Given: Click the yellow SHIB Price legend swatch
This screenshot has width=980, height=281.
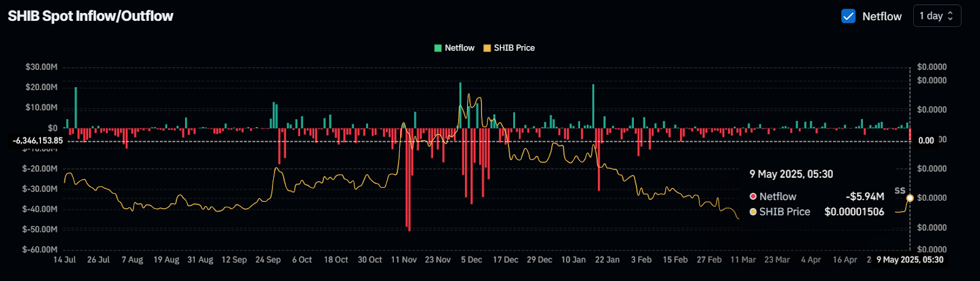Looking at the screenshot, I should point(487,48).
